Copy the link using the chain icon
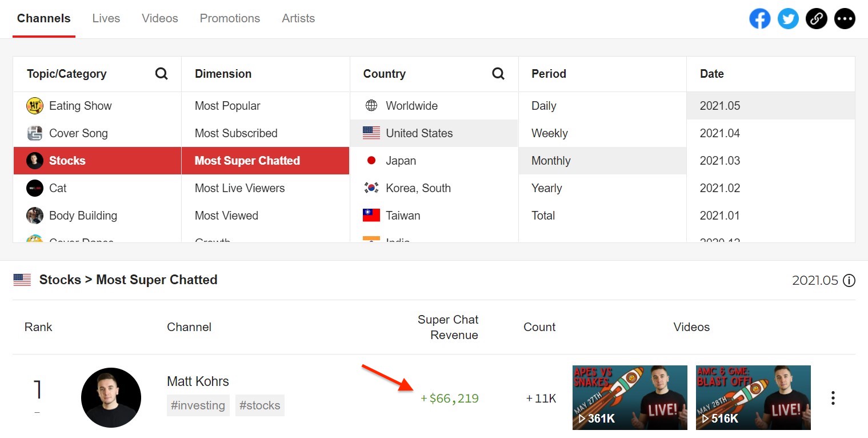Image resolution: width=868 pixels, height=438 pixels. click(x=817, y=19)
